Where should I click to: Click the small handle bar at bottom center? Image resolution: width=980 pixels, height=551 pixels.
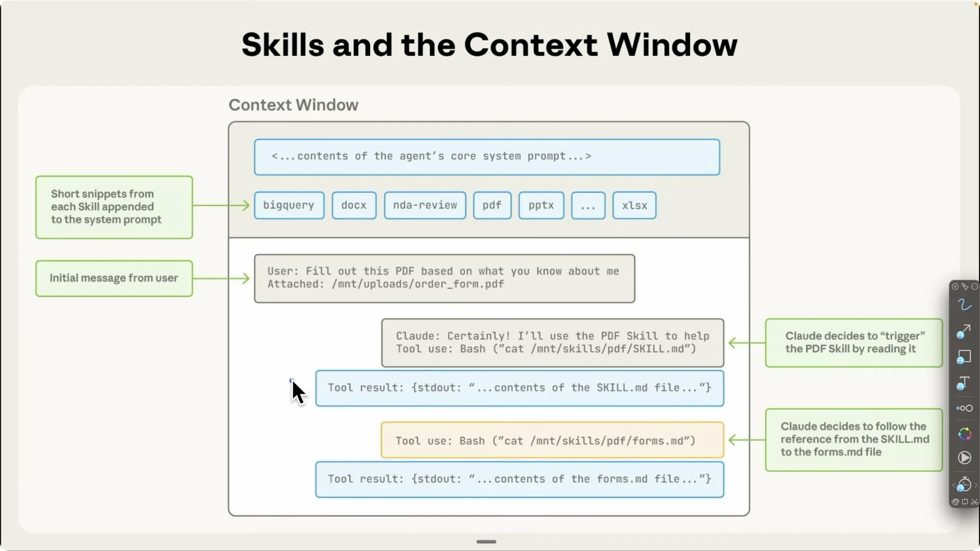point(486,542)
